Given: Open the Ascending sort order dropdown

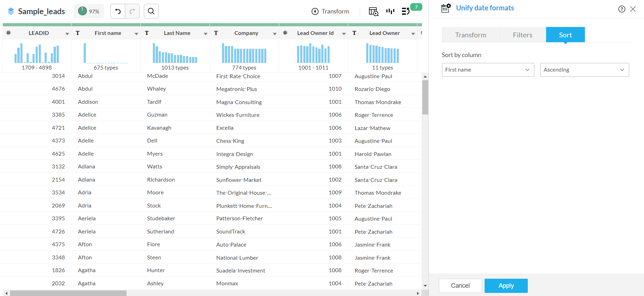Looking at the screenshot, I should click(x=584, y=70).
